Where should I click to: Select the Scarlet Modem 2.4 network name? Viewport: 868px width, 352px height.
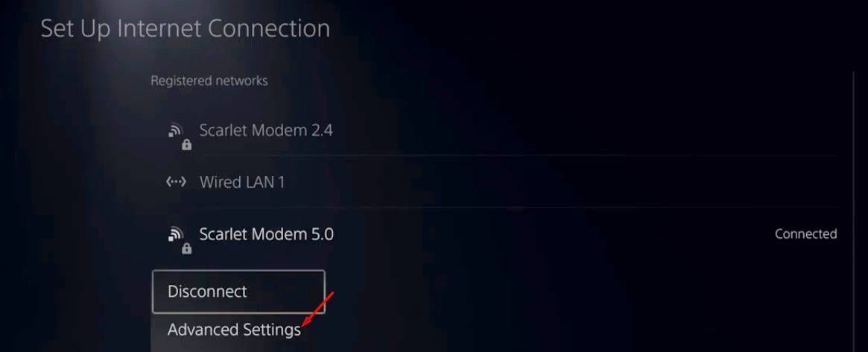point(266,131)
